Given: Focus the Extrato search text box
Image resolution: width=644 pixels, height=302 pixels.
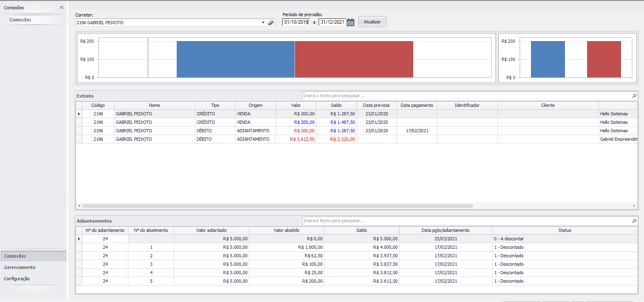Looking at the screenshot, I should pyautogui.click(x=467, y=96).
